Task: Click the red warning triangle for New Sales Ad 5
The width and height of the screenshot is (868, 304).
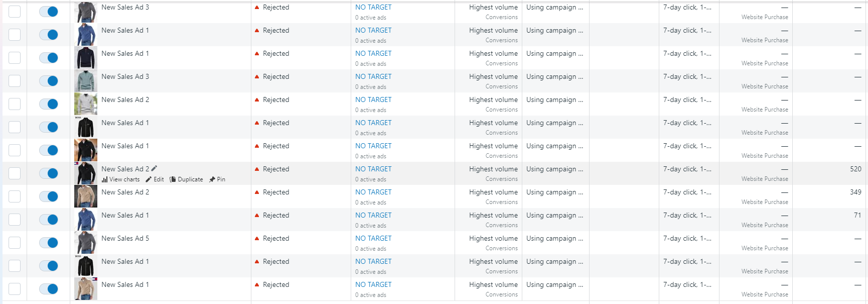Action: 257,238
